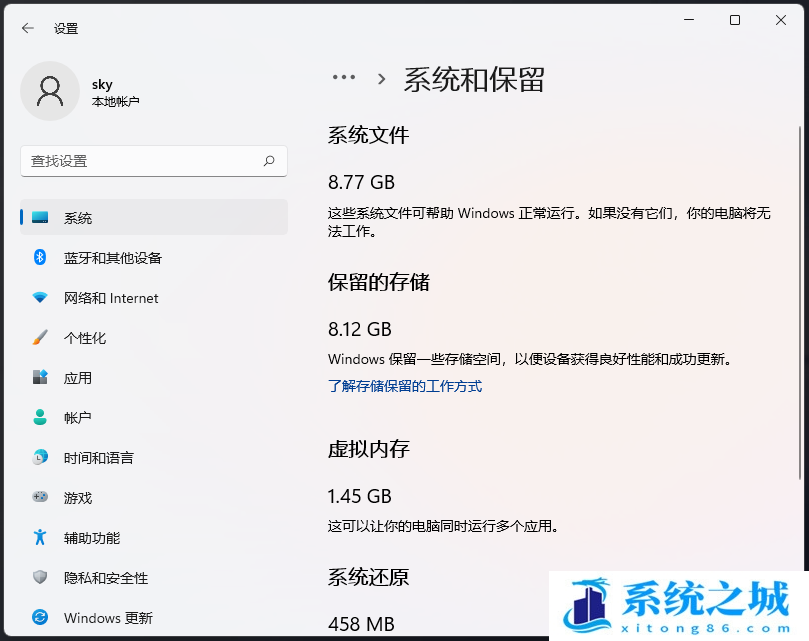Viewport: 809px width, 641px height.
Task: Click the gamepad icon beside 游戏
Action: pos(40,497)
